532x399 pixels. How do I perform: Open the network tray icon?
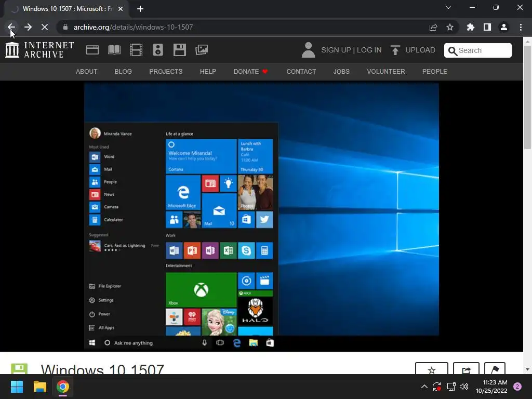pos(451,387)
